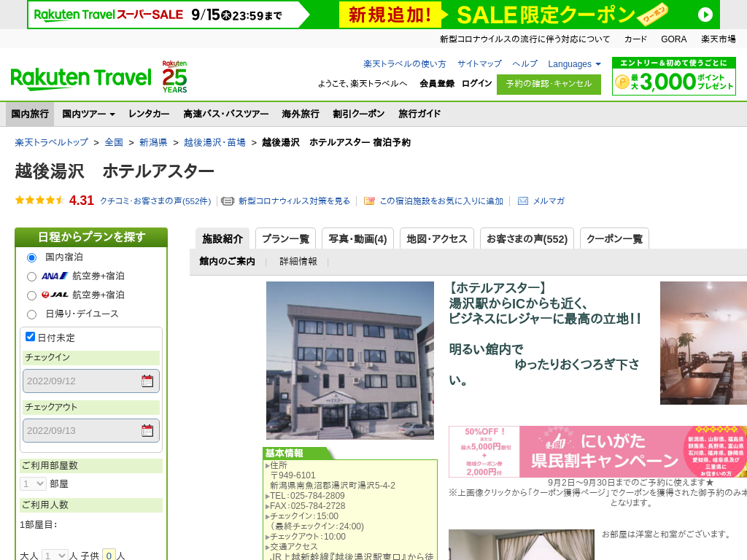Open the ヘルプ link
The width and height of the screenshot is (747, 560).
pos(525,64)
